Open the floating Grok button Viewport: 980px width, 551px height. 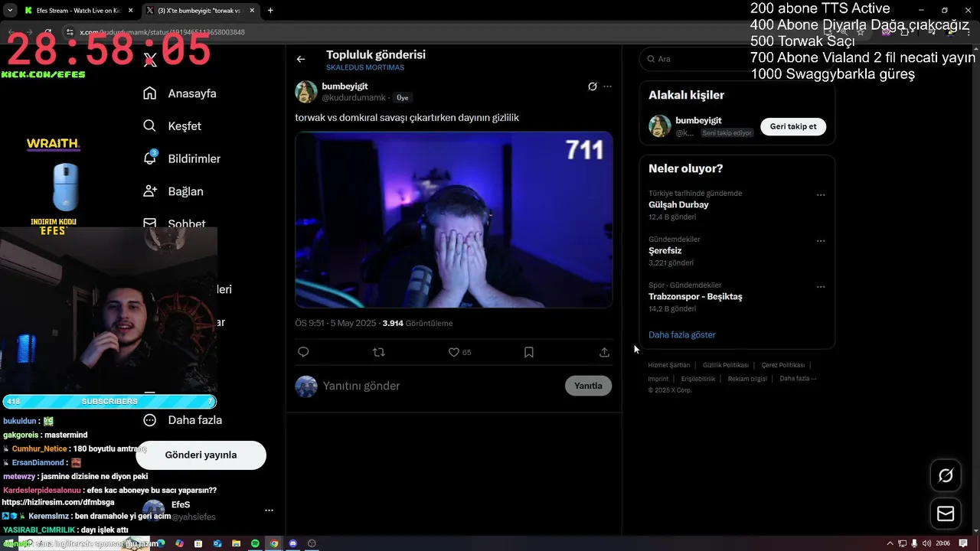[x=946, y=476]
